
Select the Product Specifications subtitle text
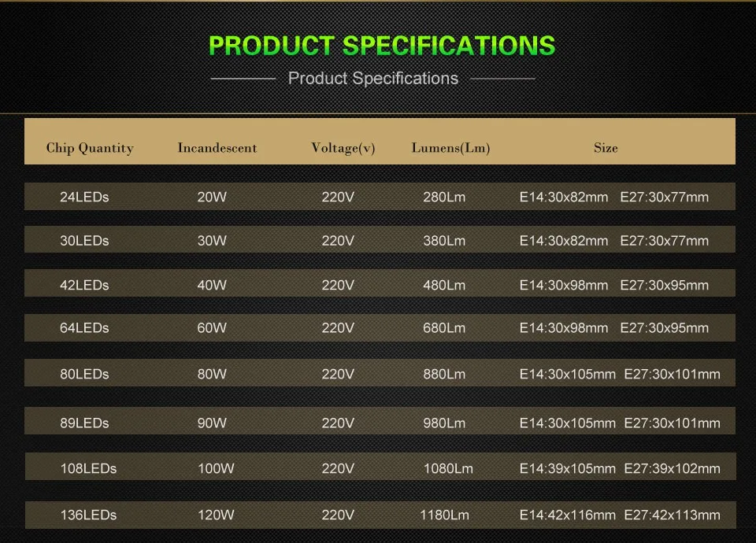(373, 79)
